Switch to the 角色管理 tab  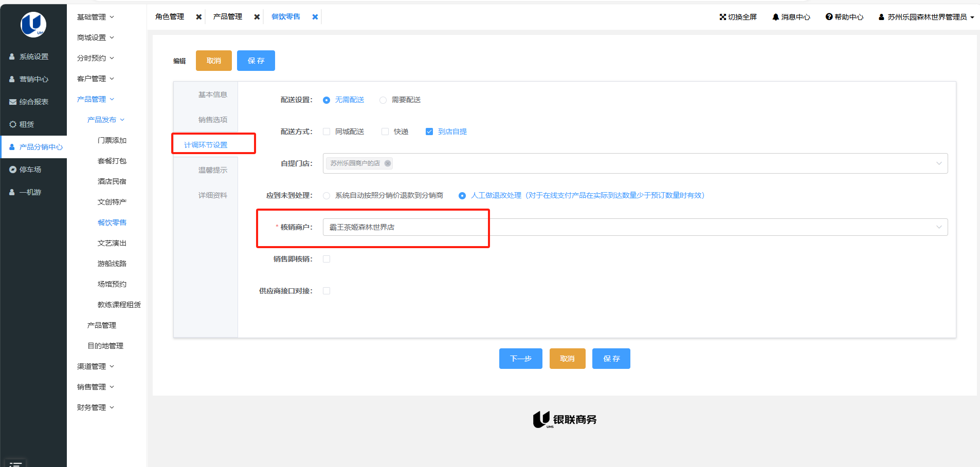(170, 16)
